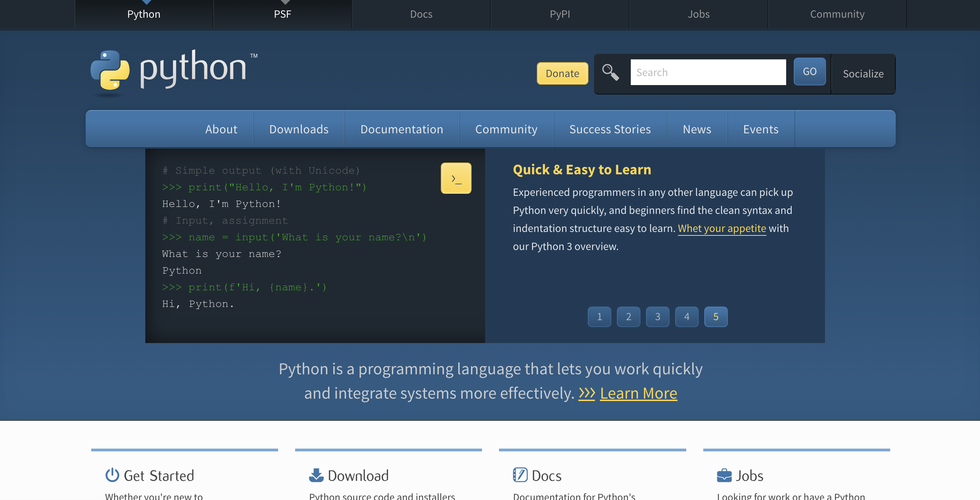
Task: Click the Docs notepad icon
Action: click(520, 475)
